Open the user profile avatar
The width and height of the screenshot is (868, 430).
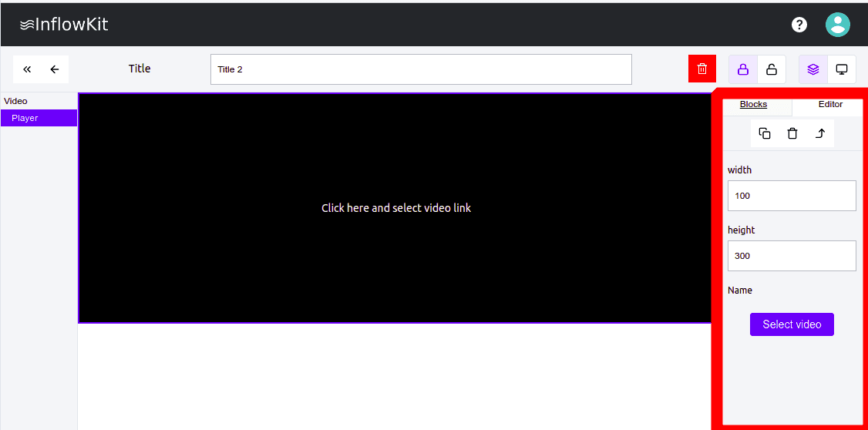(837, 25)
